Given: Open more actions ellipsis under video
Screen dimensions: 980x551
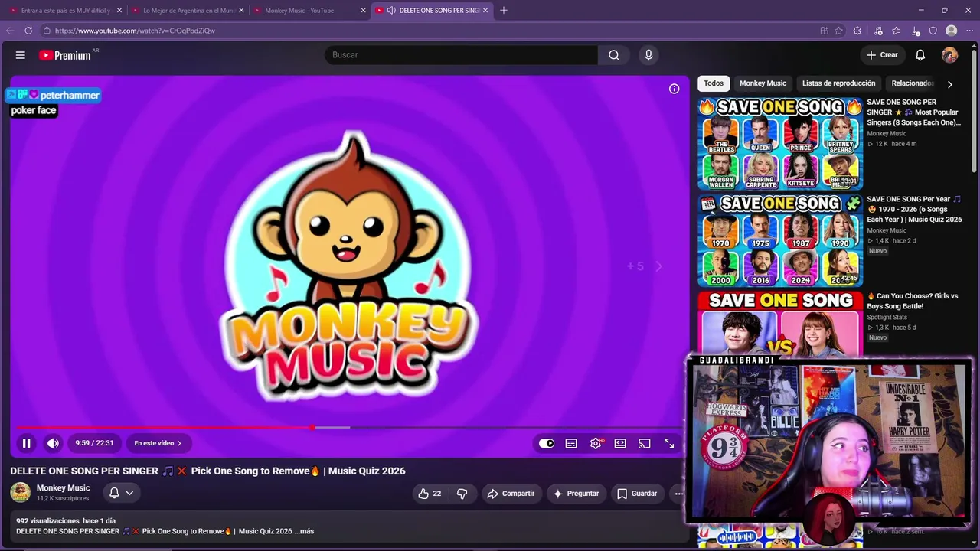Looking at the screenshot, I should 678,494.
